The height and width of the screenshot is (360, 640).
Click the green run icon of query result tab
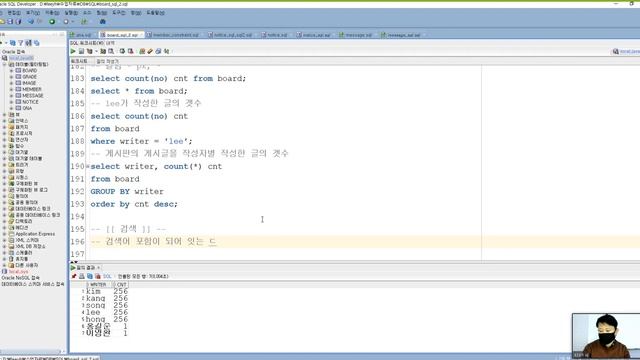(x=73, y=268)
